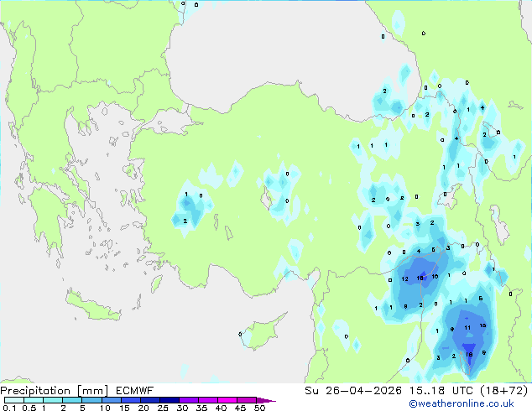Click the 2 to 5 mm legend swatch
The width and height of the screenshot is (532, 411).
point(72,400)
